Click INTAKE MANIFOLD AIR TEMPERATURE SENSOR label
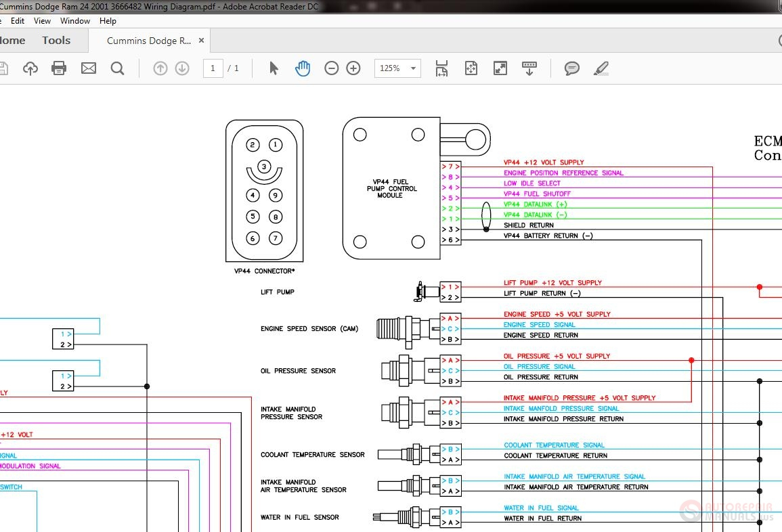This screenshot has width=782, height=532. 303,486
